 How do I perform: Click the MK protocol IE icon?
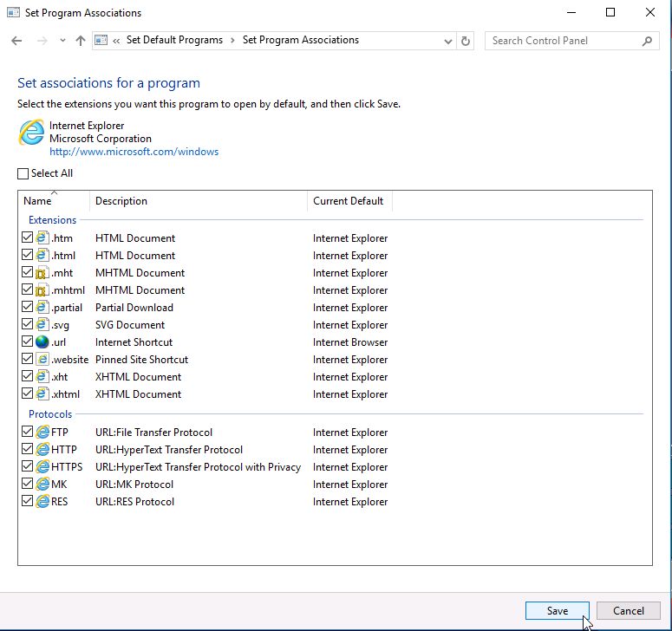[x=42, y=484]
